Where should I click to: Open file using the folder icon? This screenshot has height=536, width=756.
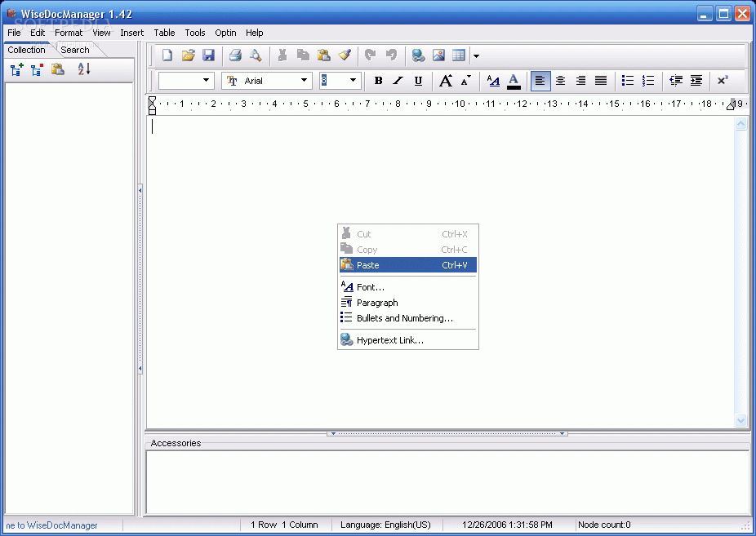(188, 55)
